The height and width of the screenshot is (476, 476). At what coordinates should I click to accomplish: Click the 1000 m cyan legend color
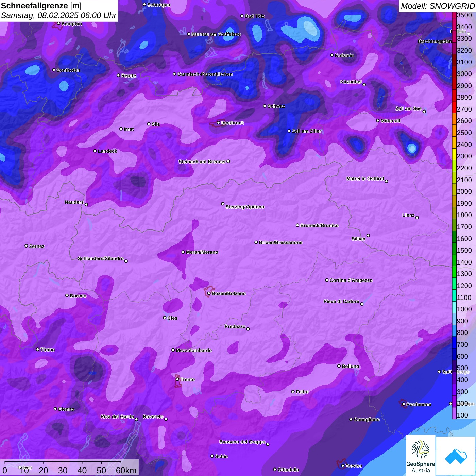tap(454, 307)
